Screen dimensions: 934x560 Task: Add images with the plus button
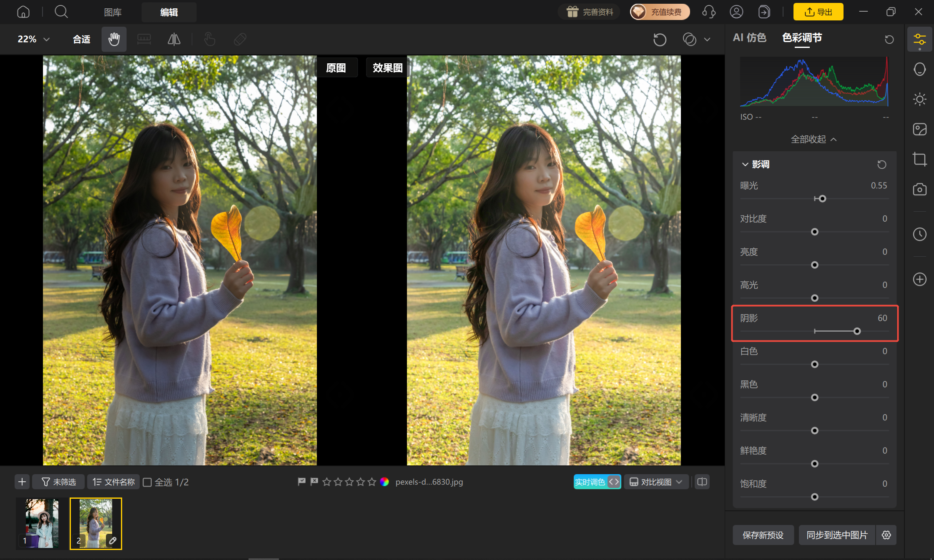[22, 482]
